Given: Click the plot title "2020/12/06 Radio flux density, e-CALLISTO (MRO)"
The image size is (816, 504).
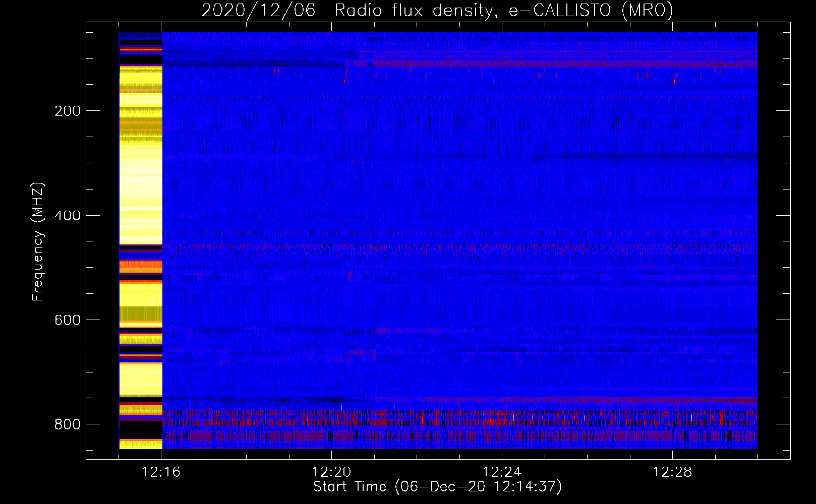Looking at the screenshot, I should [x=437, y=11].
